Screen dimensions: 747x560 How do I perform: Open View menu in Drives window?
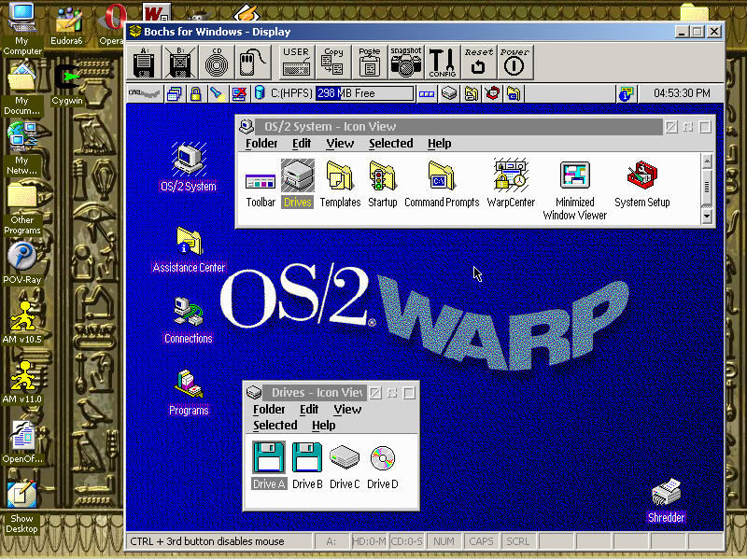pyautogui.click(x=347, y=410)
